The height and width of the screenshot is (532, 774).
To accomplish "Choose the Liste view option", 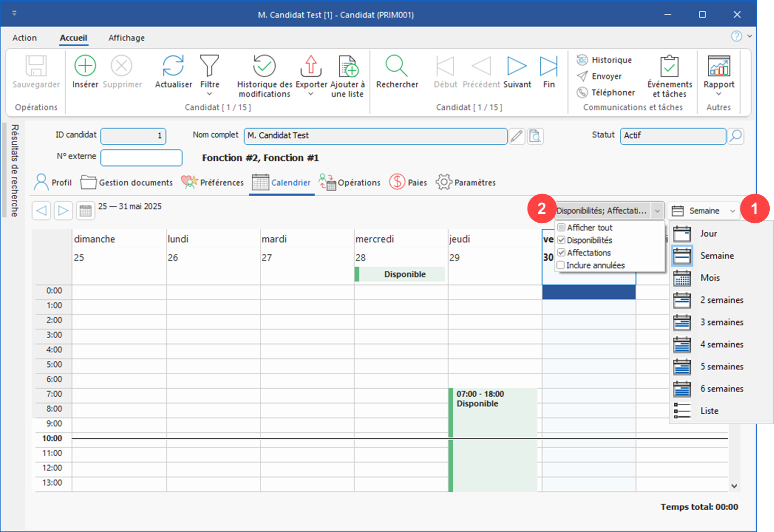I will [709, 411].
